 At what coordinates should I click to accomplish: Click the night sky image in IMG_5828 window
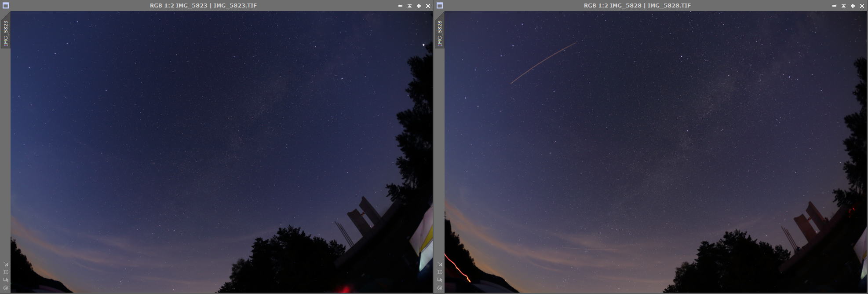656,152
